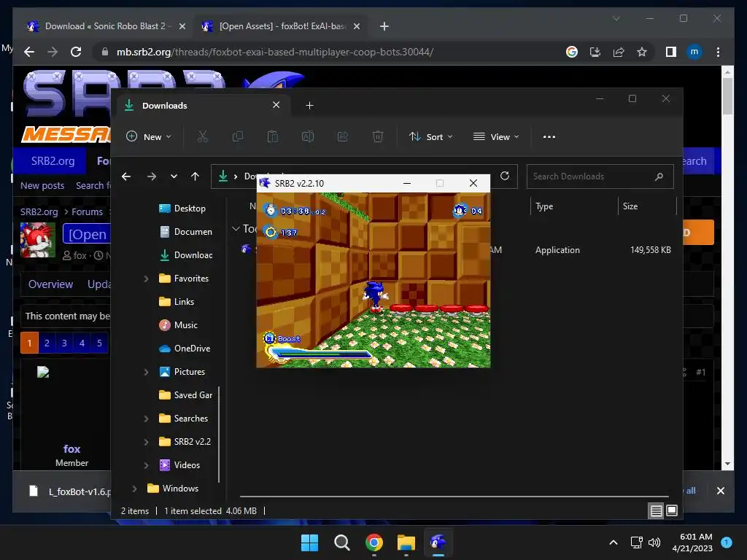This screenshot has height=560, width=747.
Task: Click SRB2 Sonic icon in the taskbar
Action: click(438, 542)
